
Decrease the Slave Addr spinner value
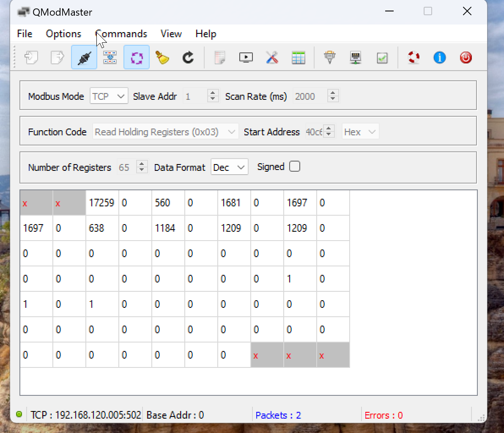(212, 99)
